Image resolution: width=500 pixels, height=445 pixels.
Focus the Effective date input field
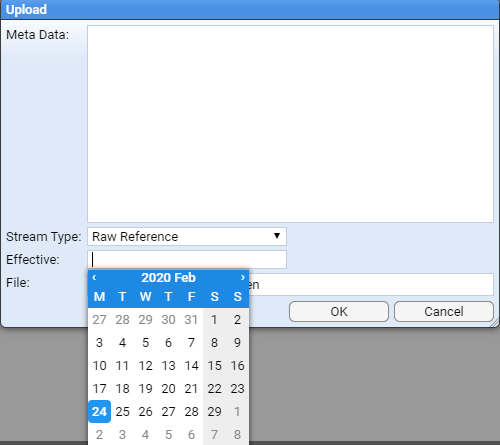(x=187, y=259)
